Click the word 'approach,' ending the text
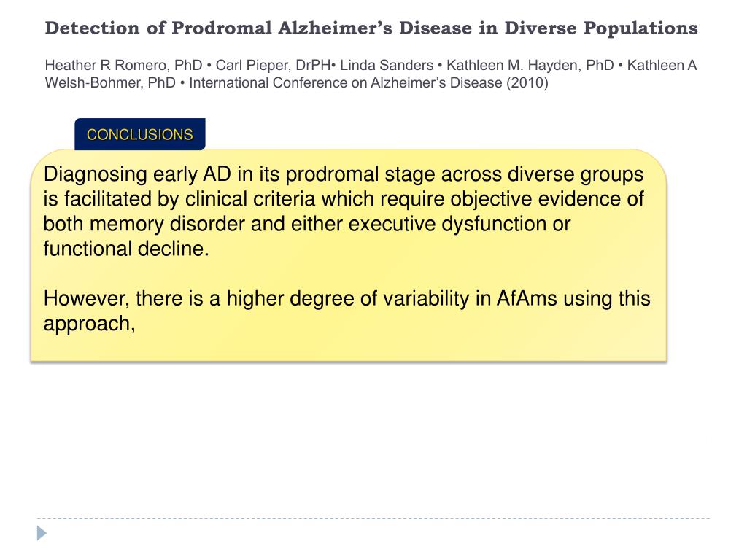 90,324
